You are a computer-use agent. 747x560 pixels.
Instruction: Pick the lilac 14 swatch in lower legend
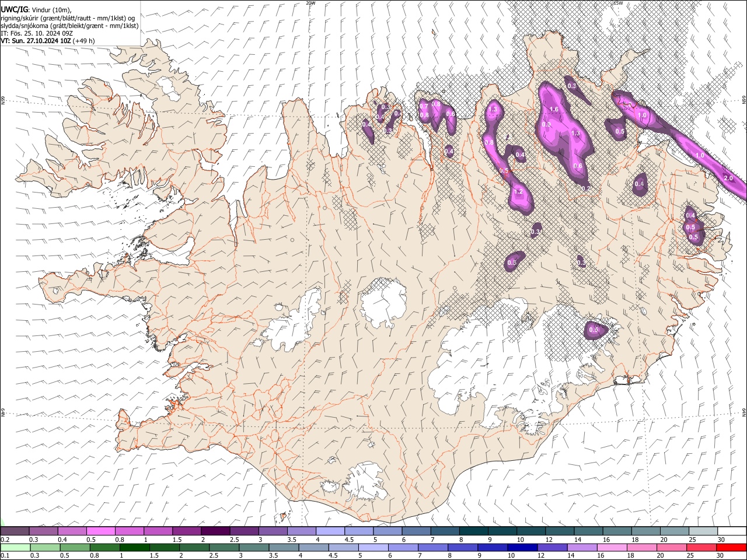[x=581, y=547]
